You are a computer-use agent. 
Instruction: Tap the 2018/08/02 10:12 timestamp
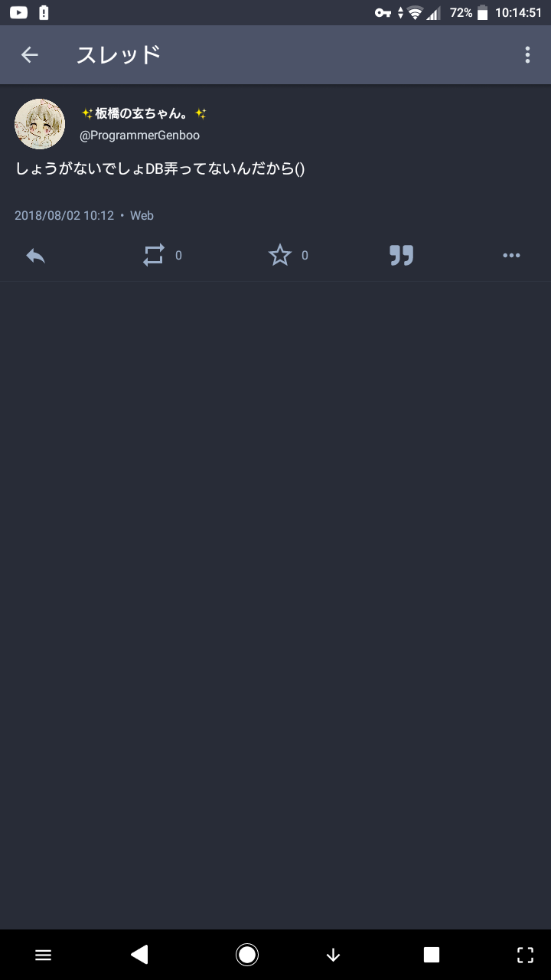[x=64, y=216]
